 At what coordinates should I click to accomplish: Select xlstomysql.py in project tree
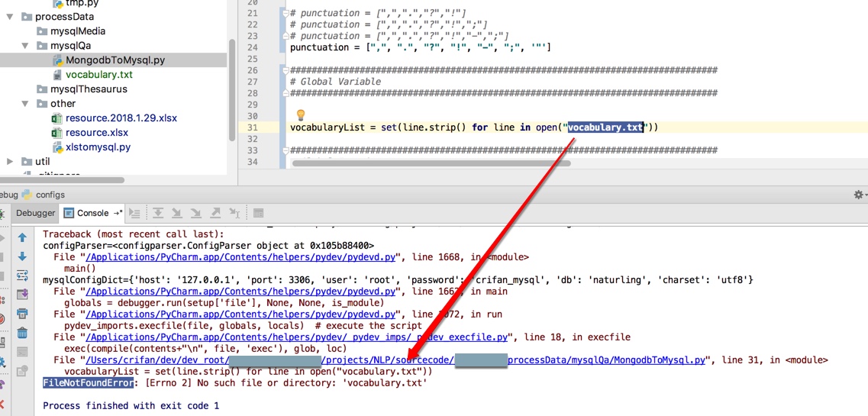coord(98,147)
